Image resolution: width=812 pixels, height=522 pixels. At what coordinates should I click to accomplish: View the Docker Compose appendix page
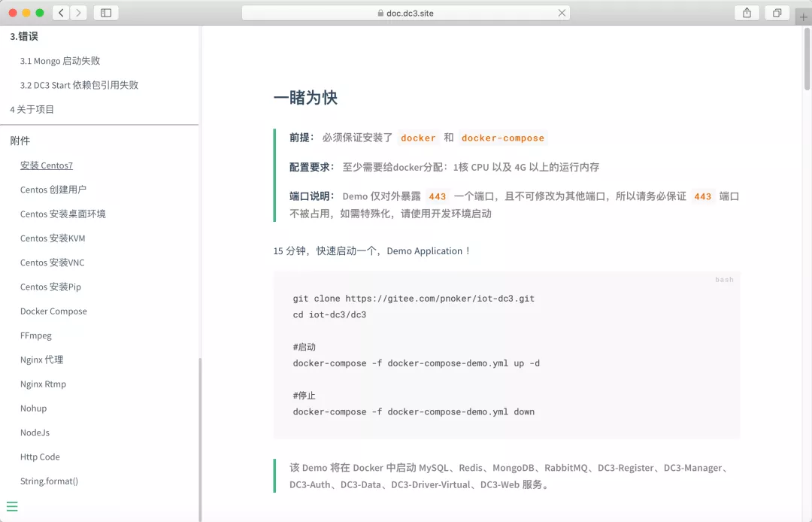[x=53, y=311]
